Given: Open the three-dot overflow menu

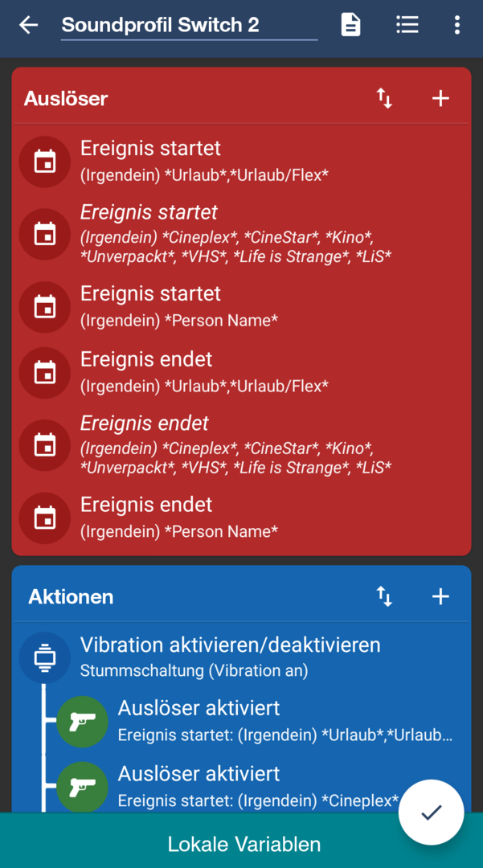Looking at the screenshot, I should [x=456, y=25].
